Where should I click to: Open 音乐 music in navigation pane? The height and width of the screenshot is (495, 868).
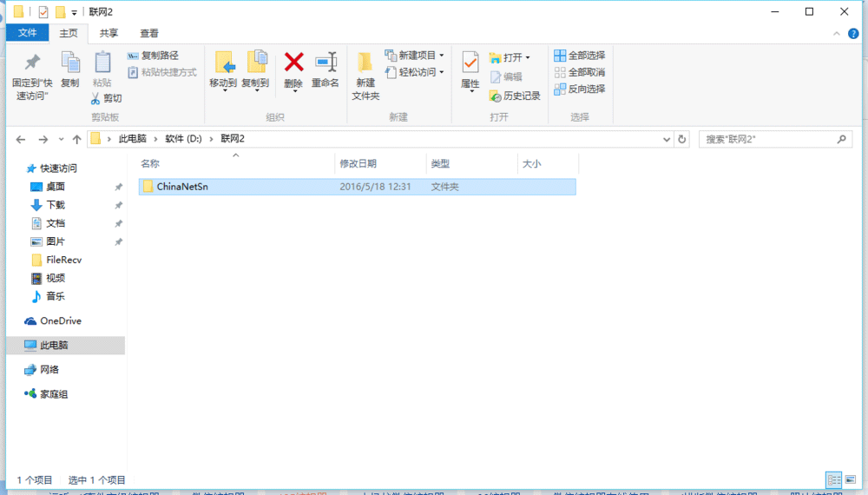pyautogui.click(x=55, y=296)
